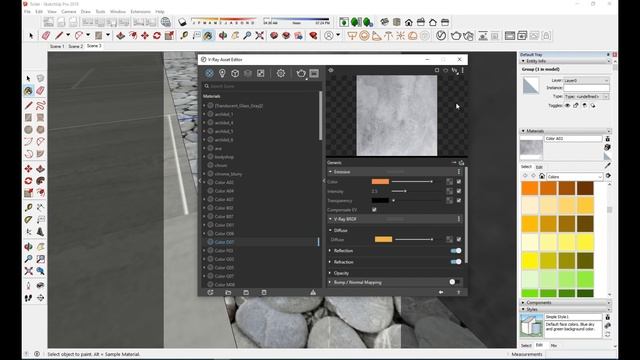This screenshot has height=360, width=640.
Task: Select the Push/Pull tool in top toolbar
Action: (x=120, y=36)
